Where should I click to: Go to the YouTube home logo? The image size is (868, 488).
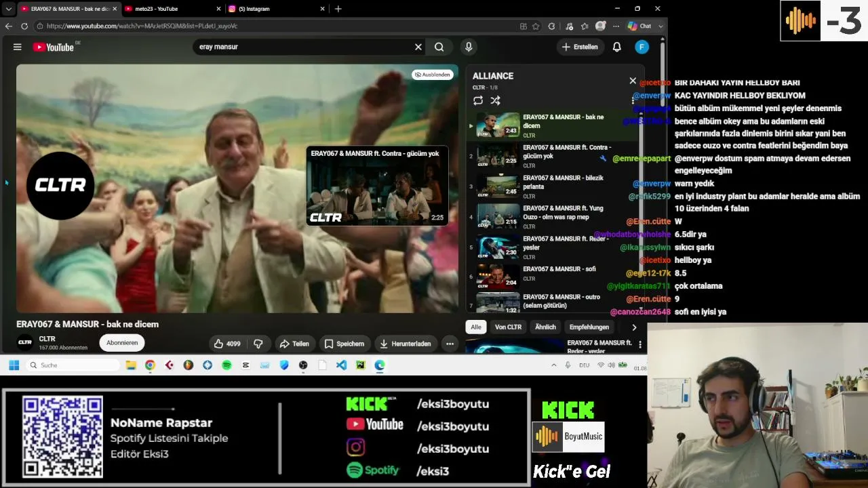(54, 47)
